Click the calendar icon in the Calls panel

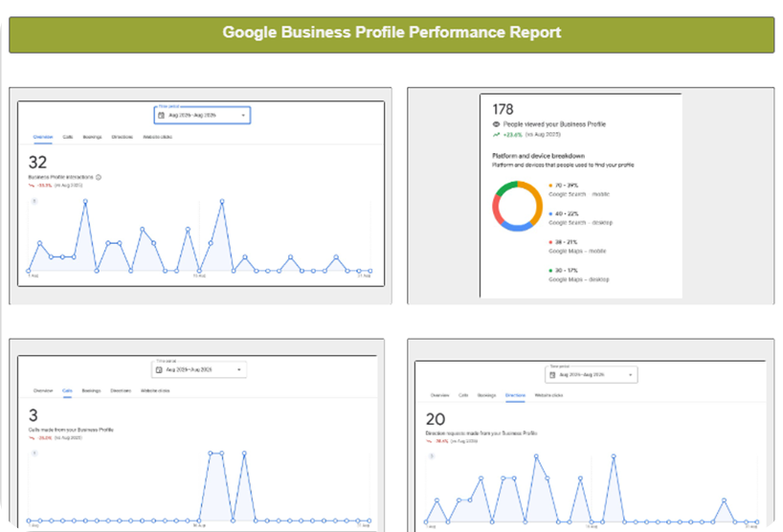coord(159,369)
